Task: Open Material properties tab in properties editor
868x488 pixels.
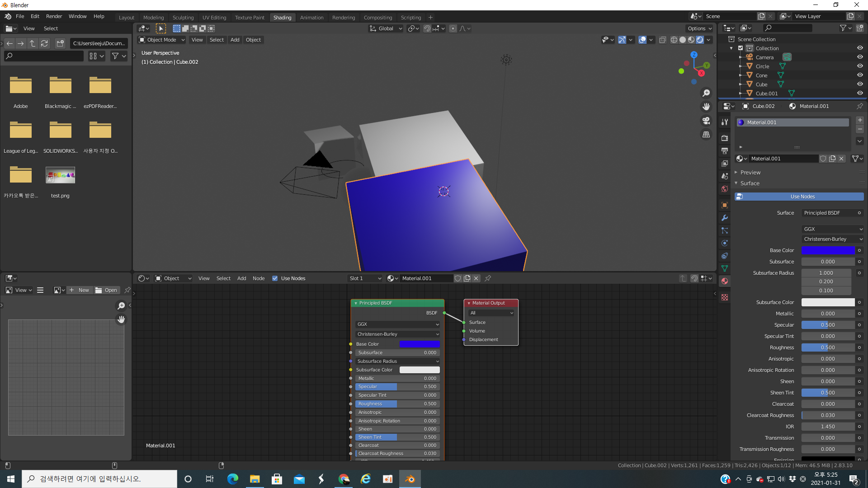Action: [725, 281]
